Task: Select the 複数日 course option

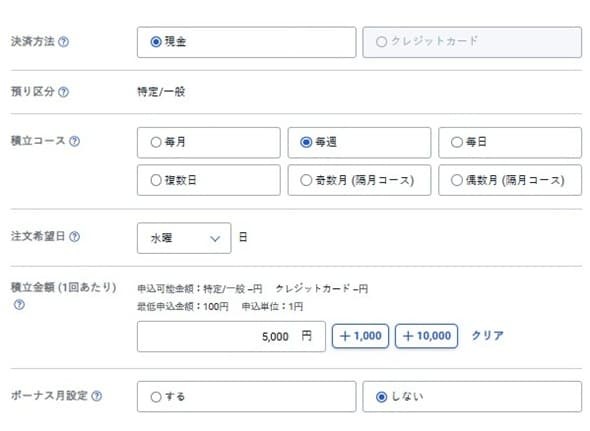Action: coord(209,180)
